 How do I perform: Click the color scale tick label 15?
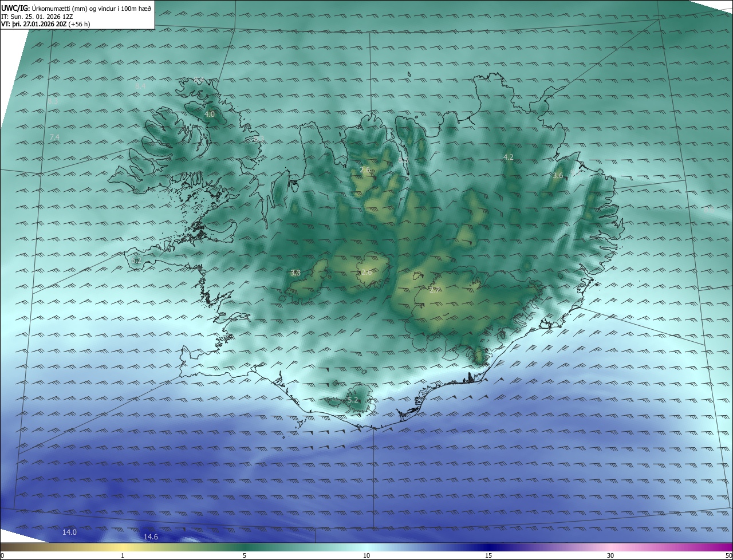pyautogui.click(x=488, y=555)
